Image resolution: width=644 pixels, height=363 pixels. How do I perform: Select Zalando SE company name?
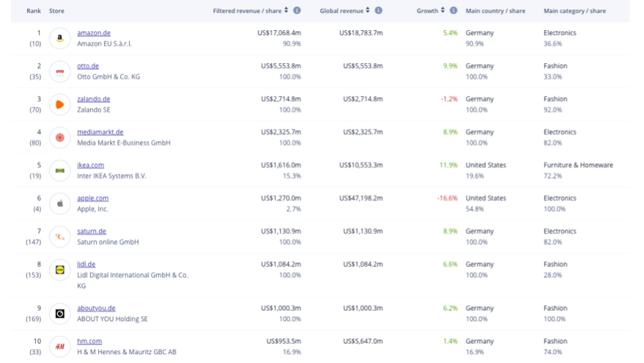[x=93, y=110]
